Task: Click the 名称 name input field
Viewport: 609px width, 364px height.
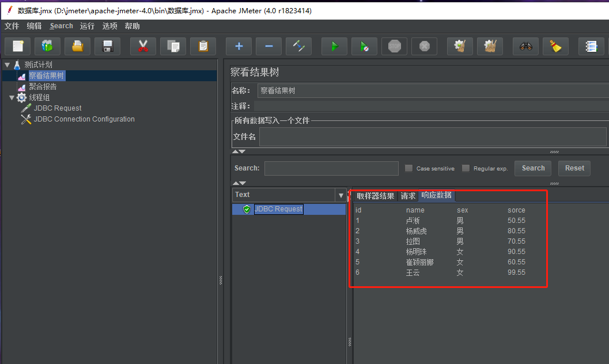Action: 433,91
